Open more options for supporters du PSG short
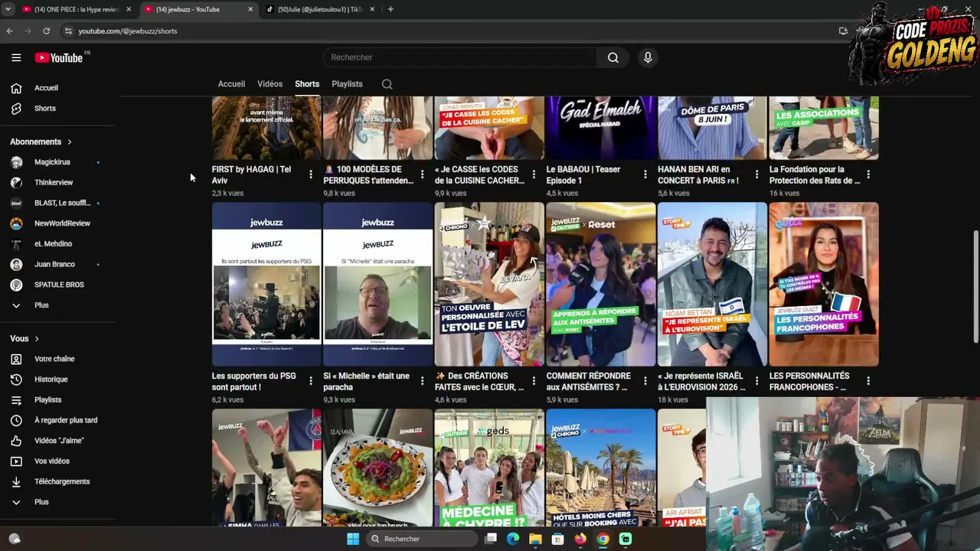 310,381
